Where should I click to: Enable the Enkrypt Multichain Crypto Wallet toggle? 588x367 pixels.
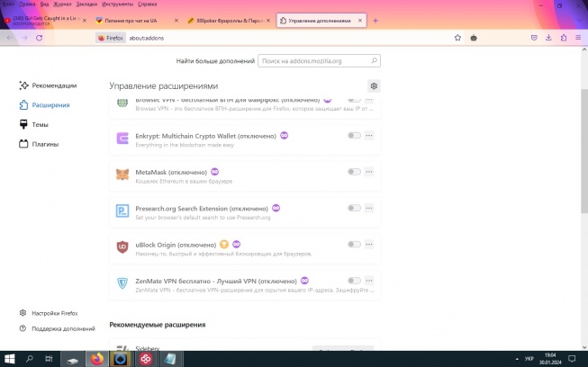[354, 136]
